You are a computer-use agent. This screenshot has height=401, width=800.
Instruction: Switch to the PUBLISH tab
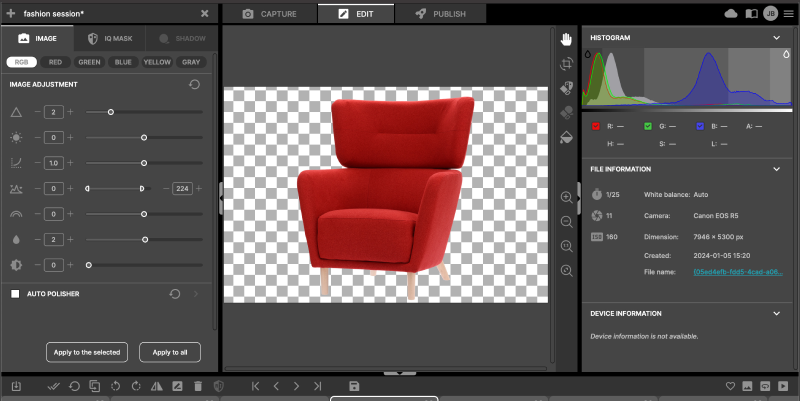tap(441, 14)
